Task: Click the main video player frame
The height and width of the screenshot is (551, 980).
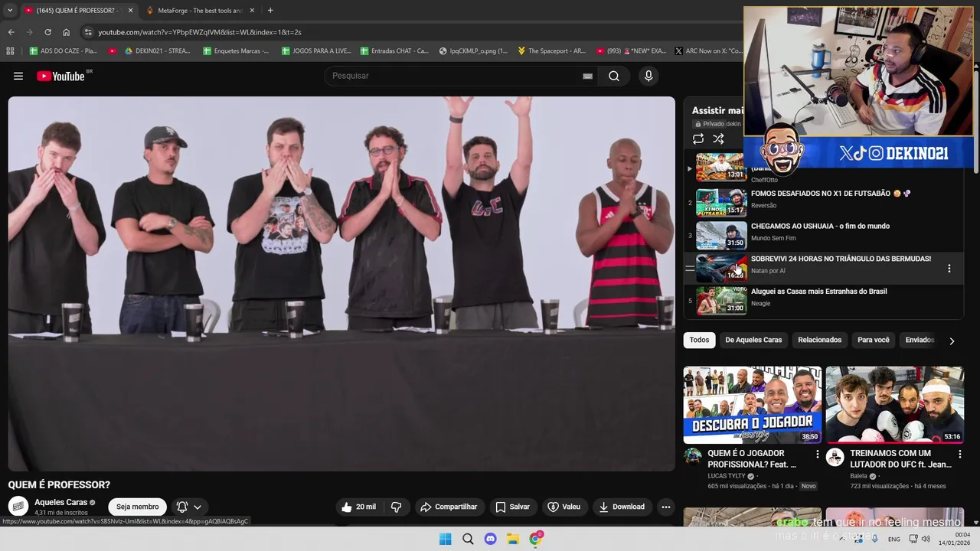Action: [341, 283]
